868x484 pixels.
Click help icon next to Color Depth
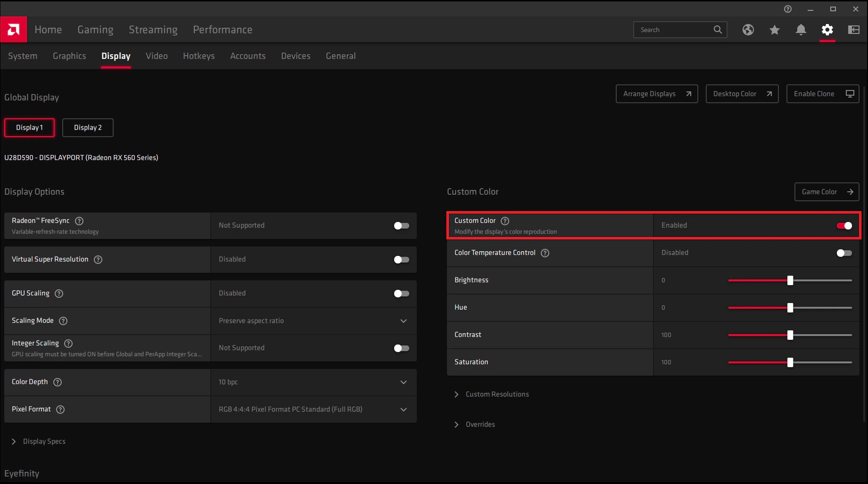coord(58,382)
